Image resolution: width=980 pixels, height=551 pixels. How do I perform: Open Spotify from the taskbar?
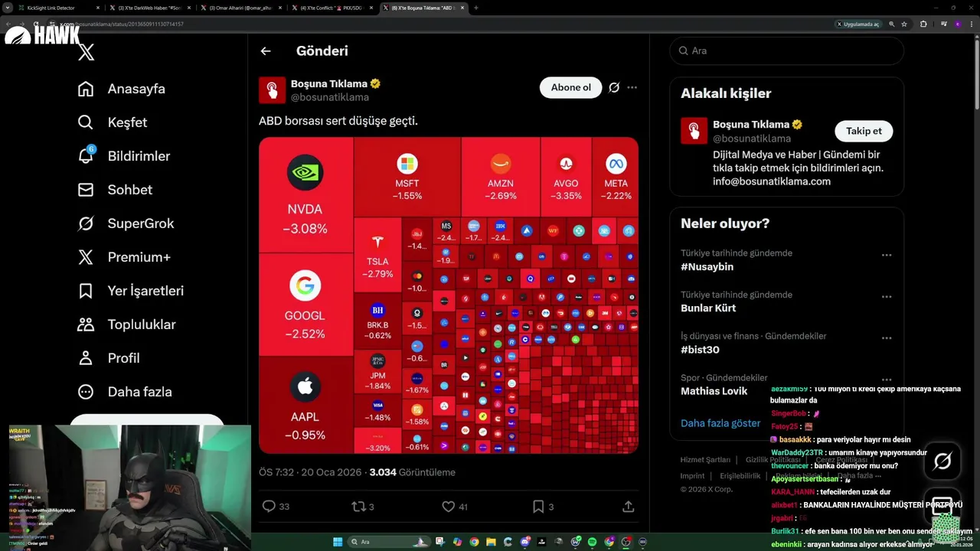[x=592, y=542]
